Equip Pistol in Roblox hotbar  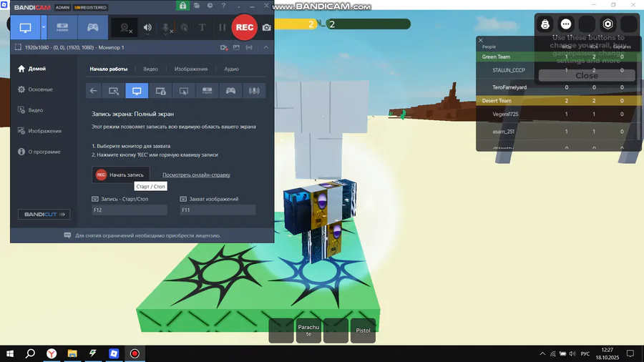click(x=363, y=331)
